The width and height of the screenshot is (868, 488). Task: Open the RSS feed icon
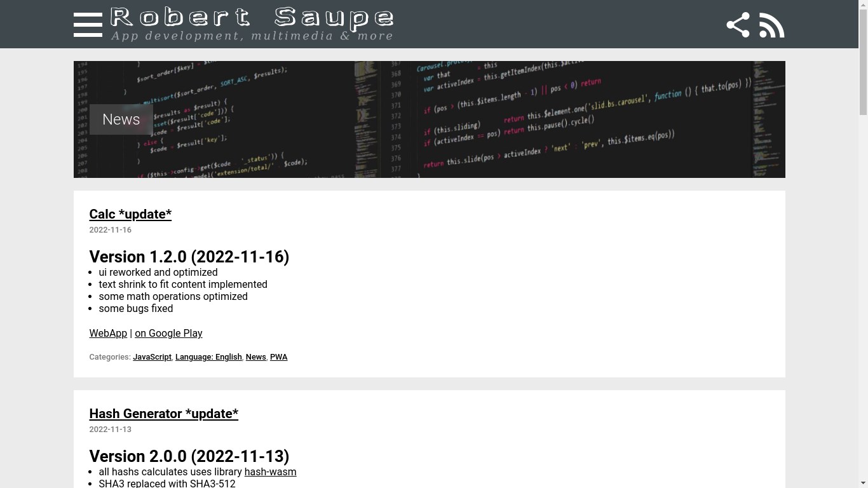771,25
